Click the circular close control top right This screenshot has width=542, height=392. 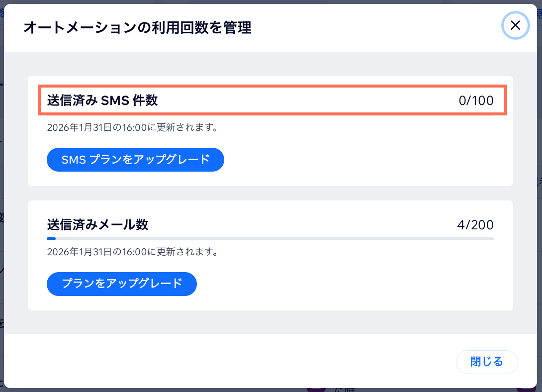point(516,25)
